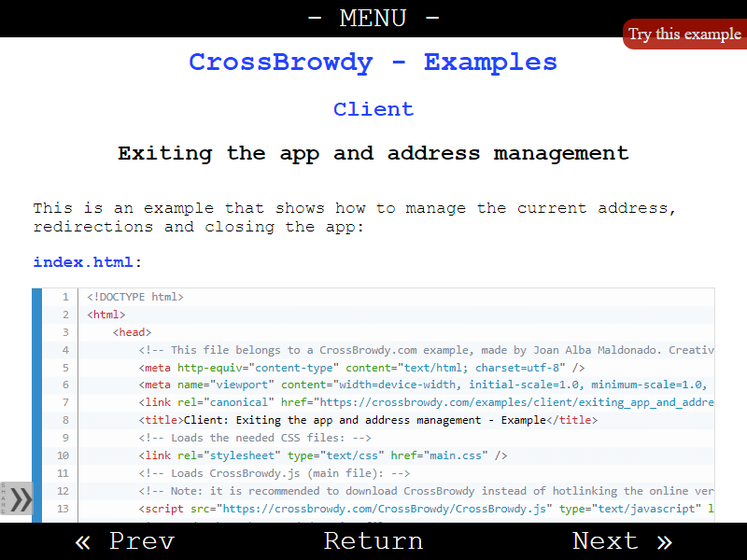Click the <html> tag in the code
747x560 pixels.
coord(106,315)
